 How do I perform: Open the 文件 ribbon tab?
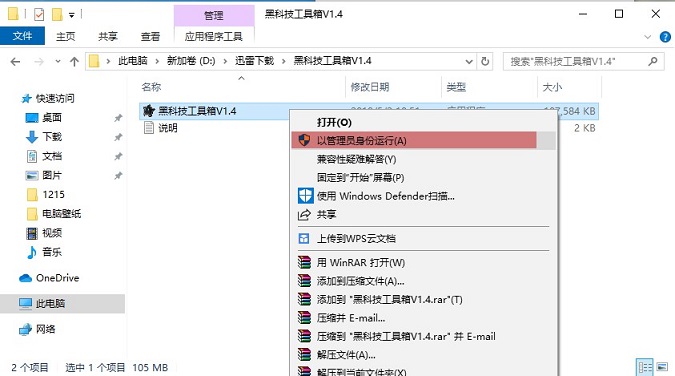click(22, 36)
